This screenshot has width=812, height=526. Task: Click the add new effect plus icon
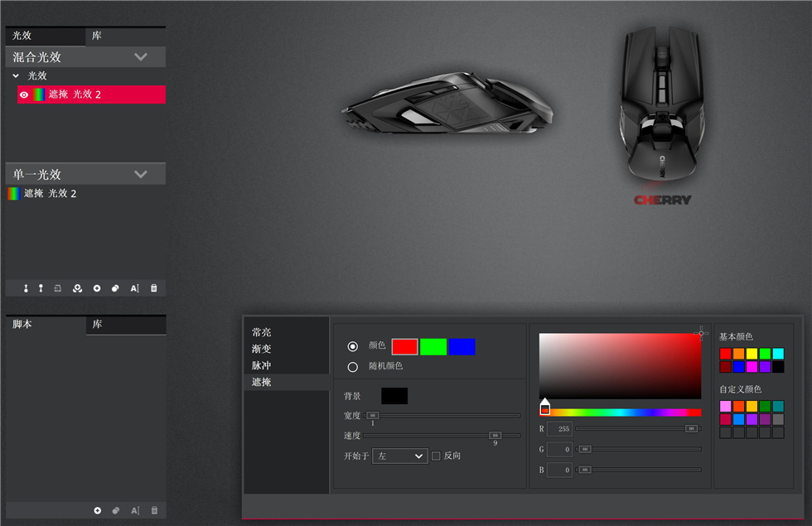coord(97,288)
